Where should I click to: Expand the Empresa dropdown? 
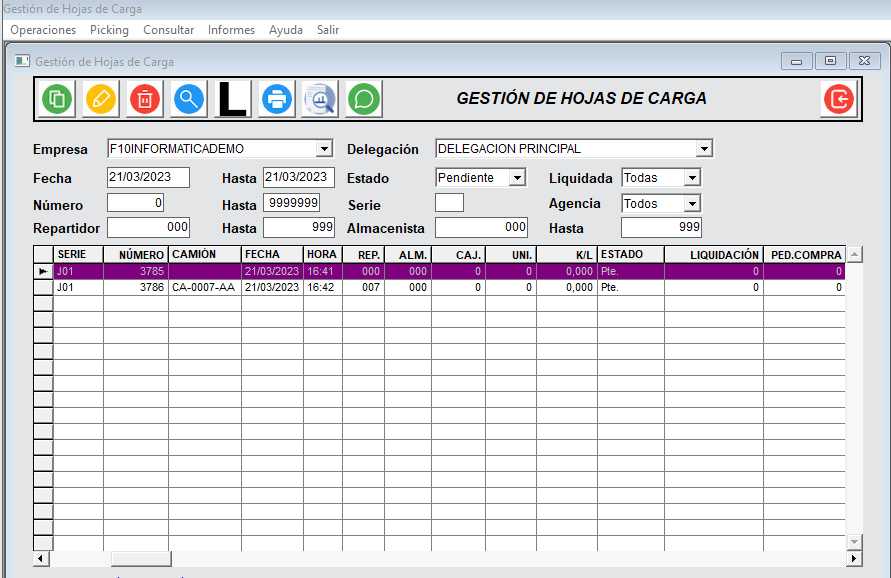pyautogui.click(x=323, y=149)
